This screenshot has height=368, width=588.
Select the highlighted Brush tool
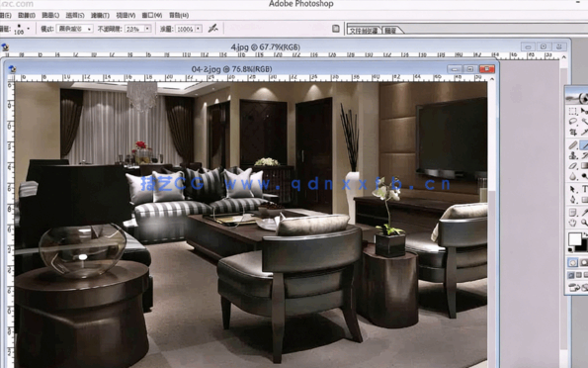(x=584, y=145)
